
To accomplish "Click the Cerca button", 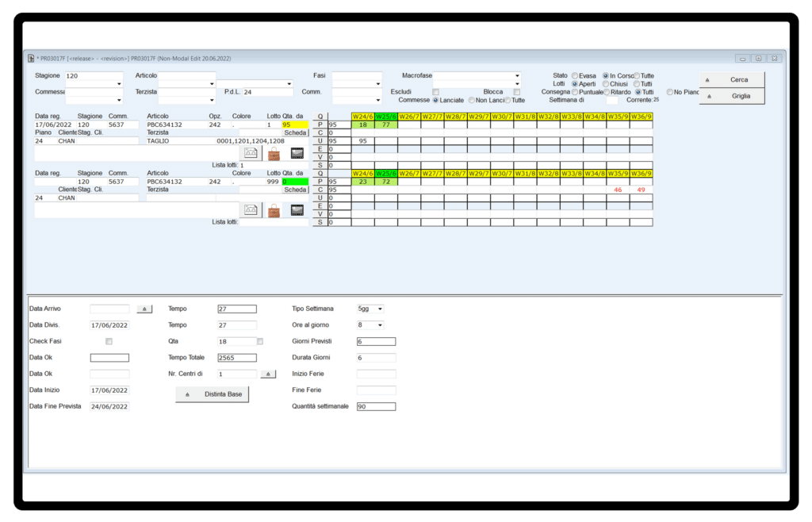I will click(731, 79).
